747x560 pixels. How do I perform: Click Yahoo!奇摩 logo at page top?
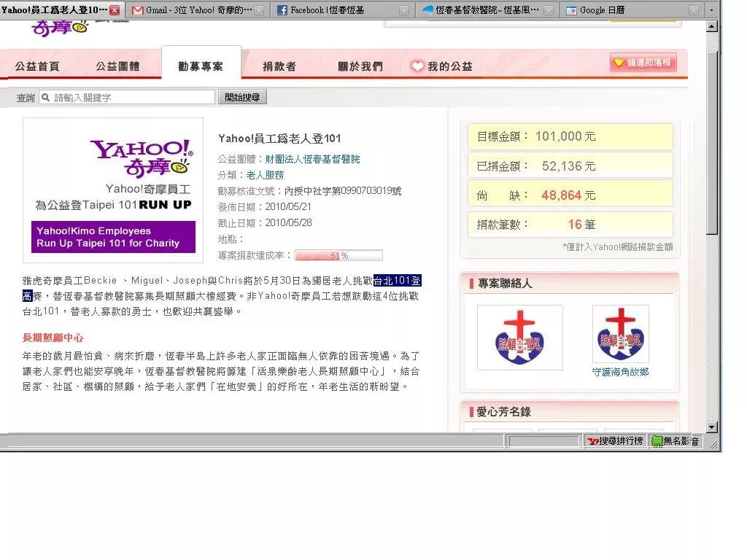coord(61,27)
